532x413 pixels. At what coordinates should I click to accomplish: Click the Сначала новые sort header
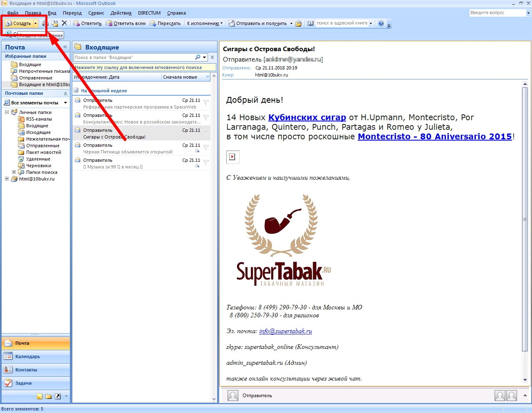pos(186,77)
